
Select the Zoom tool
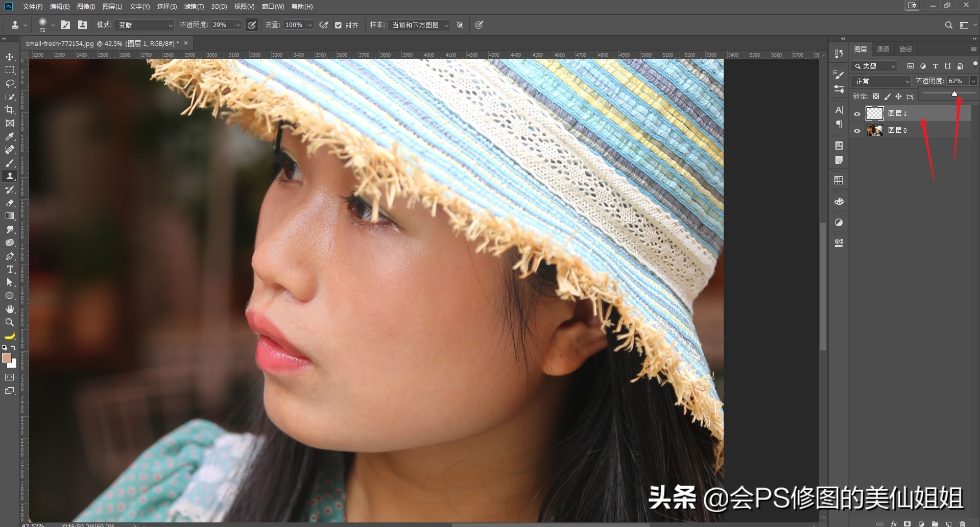point(9,322)
